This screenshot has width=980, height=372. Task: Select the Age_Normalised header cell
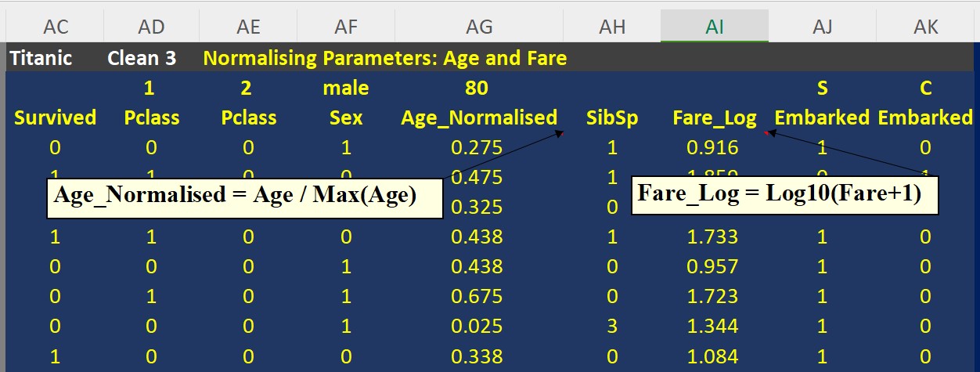(x=479, y=118)
